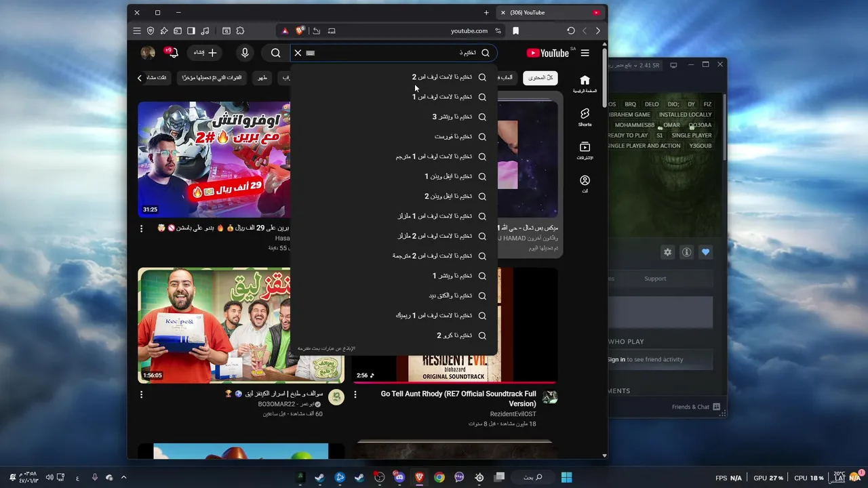868x488 pixels.
Task: Open the Brave sidebar menu icon
Action: tap(137, 31)
